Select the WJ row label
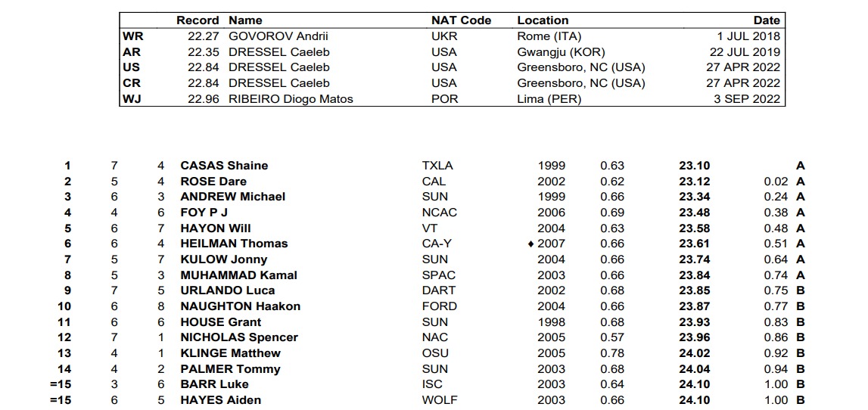This screenshot has width=868, height=410. coord(132,98)
